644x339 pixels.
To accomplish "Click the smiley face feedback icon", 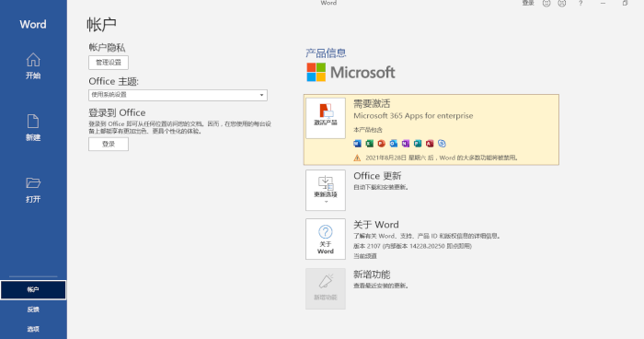I will tap(546, 4).
